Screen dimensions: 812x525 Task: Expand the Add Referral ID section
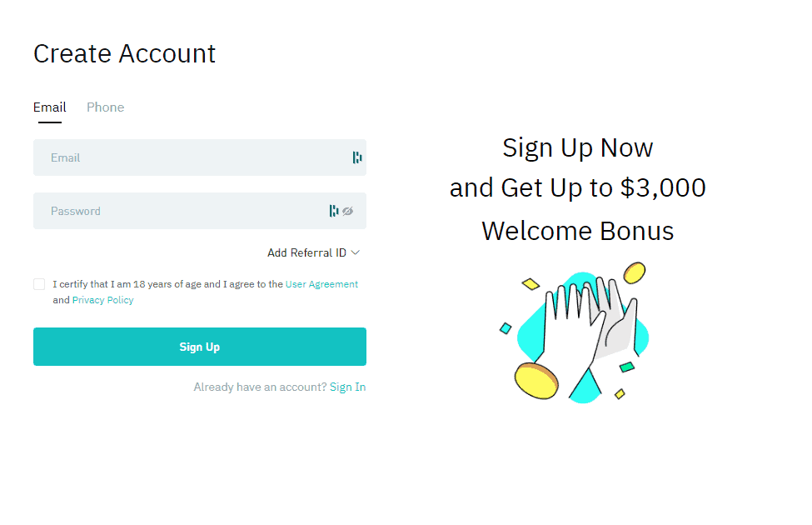308,252
